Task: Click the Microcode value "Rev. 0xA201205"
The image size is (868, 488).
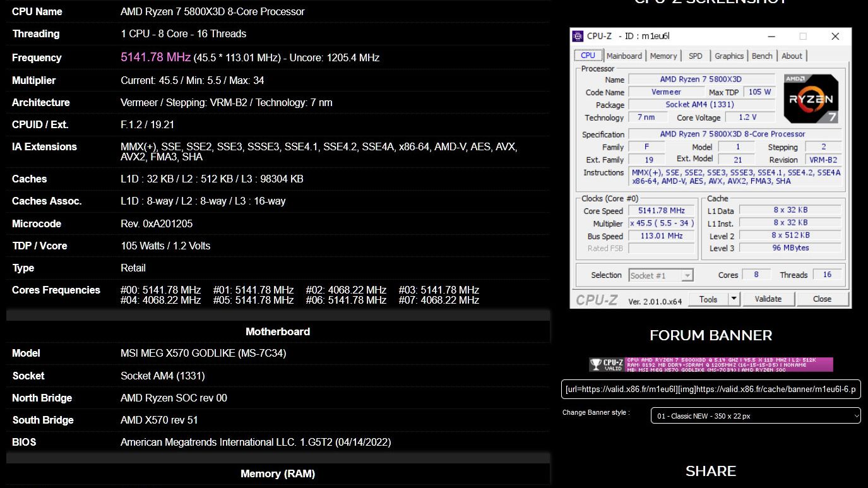Action: click(x=157, y=224)
